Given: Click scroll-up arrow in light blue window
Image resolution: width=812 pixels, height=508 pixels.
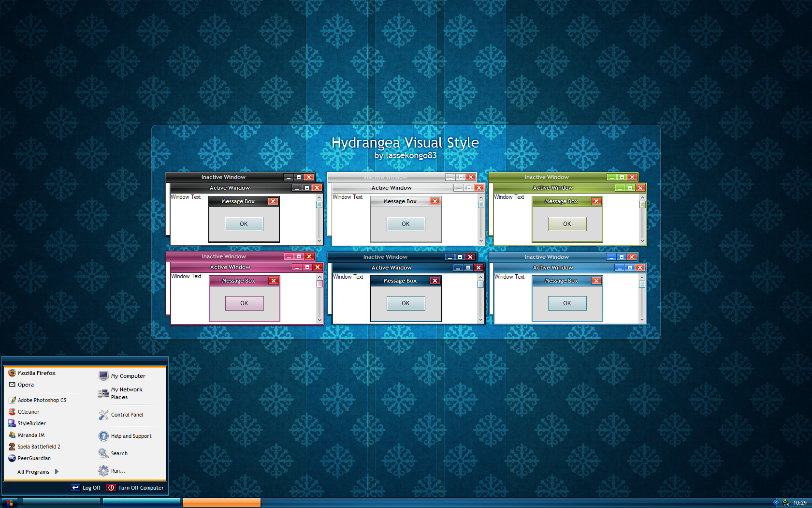Looking at the screenshot, I should (642, 277).
